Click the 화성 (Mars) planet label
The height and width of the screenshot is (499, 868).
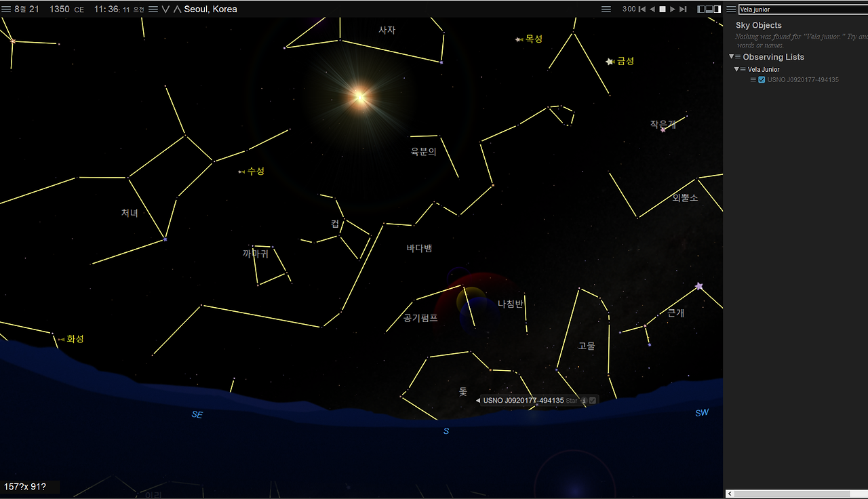click(75, 338)
